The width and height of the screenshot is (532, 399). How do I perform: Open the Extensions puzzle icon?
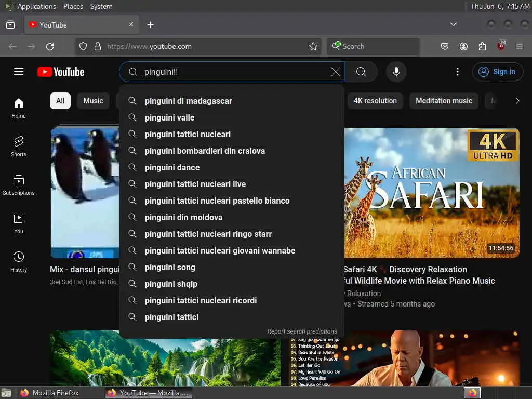pyautogui.click(x=482, y=46)
